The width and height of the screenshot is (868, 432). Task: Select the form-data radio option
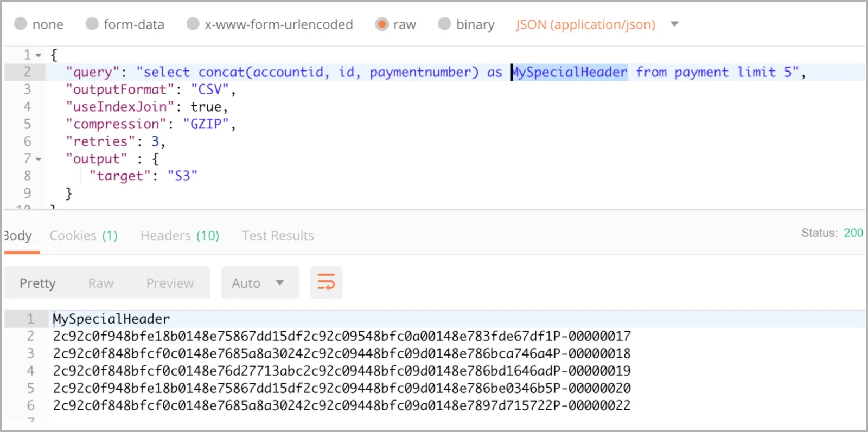click(x=92, y=24)
